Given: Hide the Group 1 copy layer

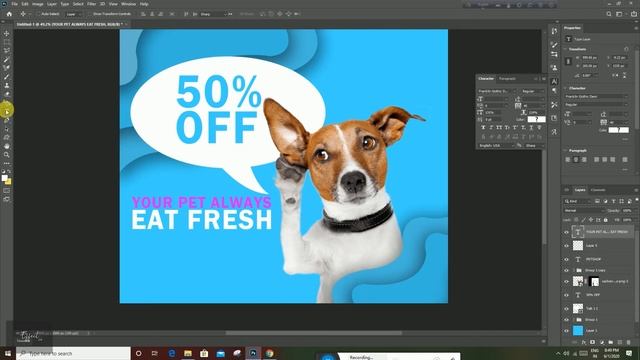Looking at the screenshot, I should coord(566,270).
